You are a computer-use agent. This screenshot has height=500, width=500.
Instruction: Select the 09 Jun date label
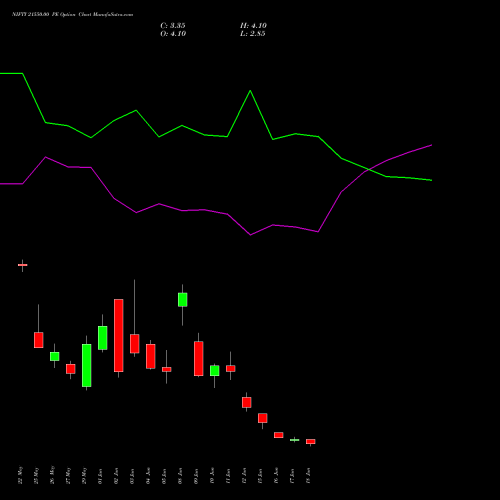point(196,476)
